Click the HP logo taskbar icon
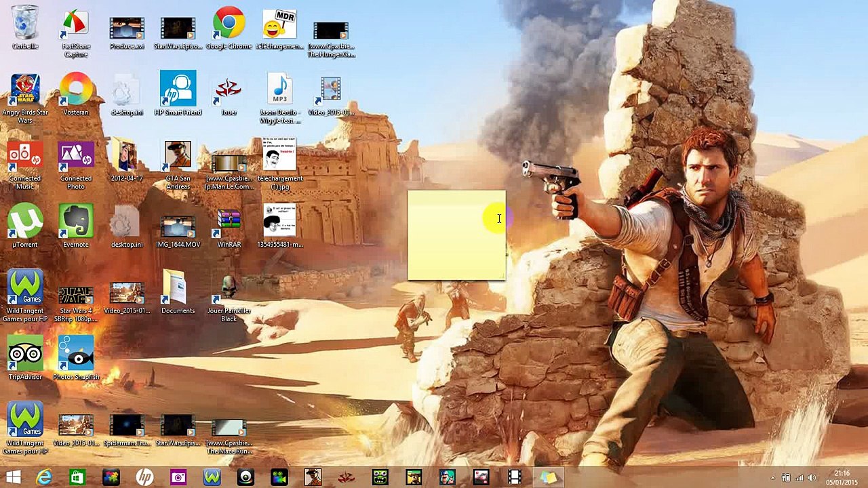This screenshot has width=868, height=488. pos(144,478)
